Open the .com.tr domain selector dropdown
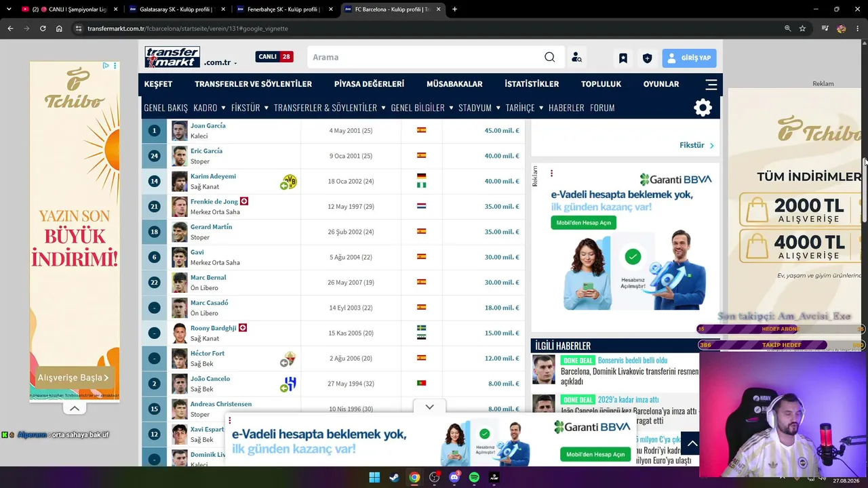The image size is (868, 488). click(x=220, y=62)
